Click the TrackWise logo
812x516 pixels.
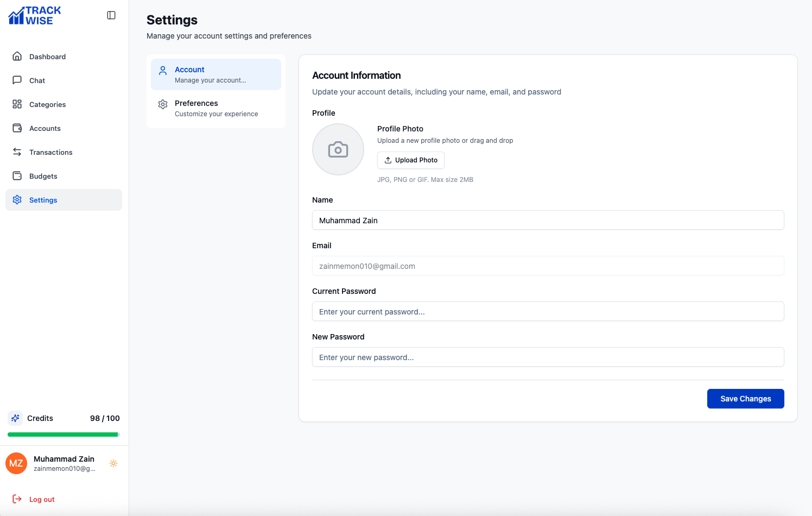pyautogui.click(x=34, y=15)
